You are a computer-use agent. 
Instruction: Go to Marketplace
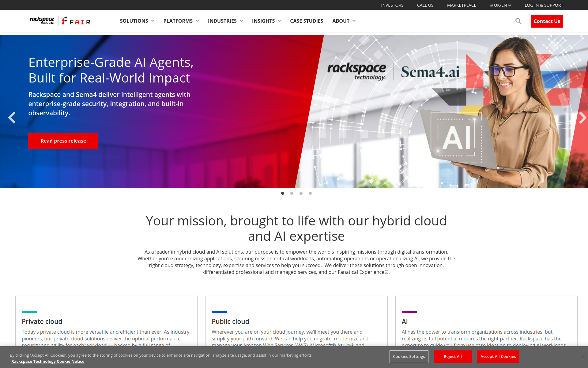click(462, 5)
